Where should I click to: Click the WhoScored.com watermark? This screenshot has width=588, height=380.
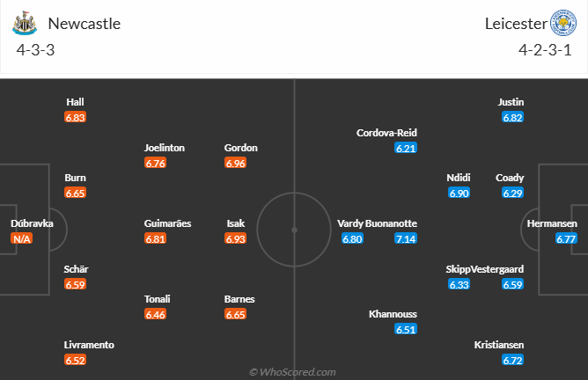(292, 372)
